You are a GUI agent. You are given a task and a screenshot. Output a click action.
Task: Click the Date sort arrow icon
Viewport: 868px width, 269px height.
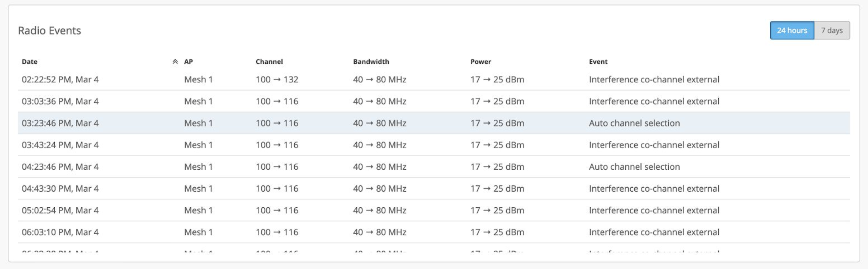pyautogui.click(x=175, y=62)
